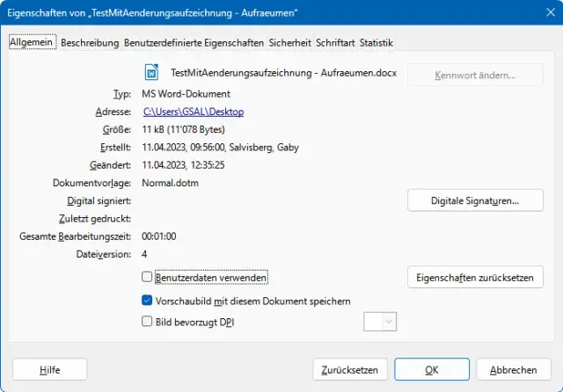This screenshot has height=392, width=563.
Task: Cancel with the Abbrechen button
Action: tap(514, 370)
